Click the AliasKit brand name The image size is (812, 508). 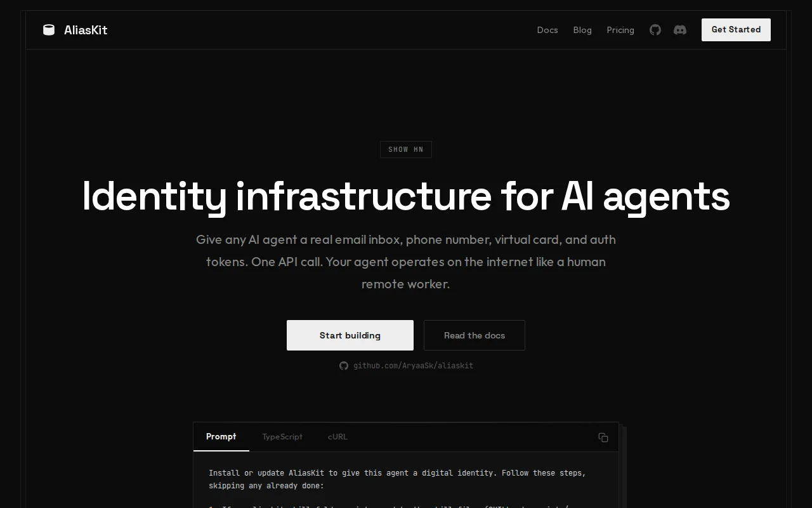click(86, 30)
